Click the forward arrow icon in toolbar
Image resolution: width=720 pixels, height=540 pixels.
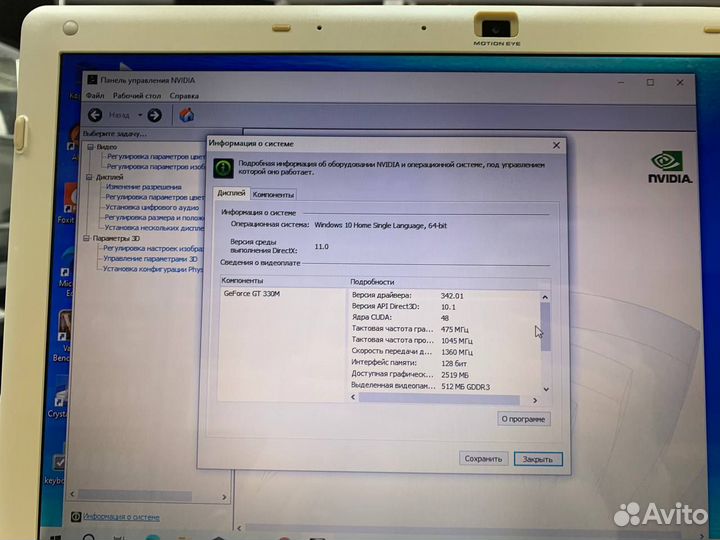coord(155,115)
